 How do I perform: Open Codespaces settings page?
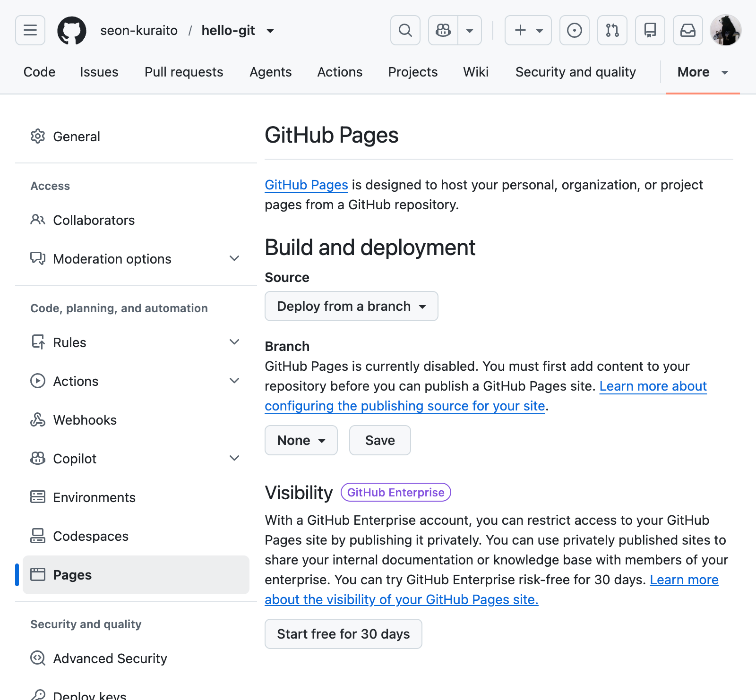tap(136, 536)
